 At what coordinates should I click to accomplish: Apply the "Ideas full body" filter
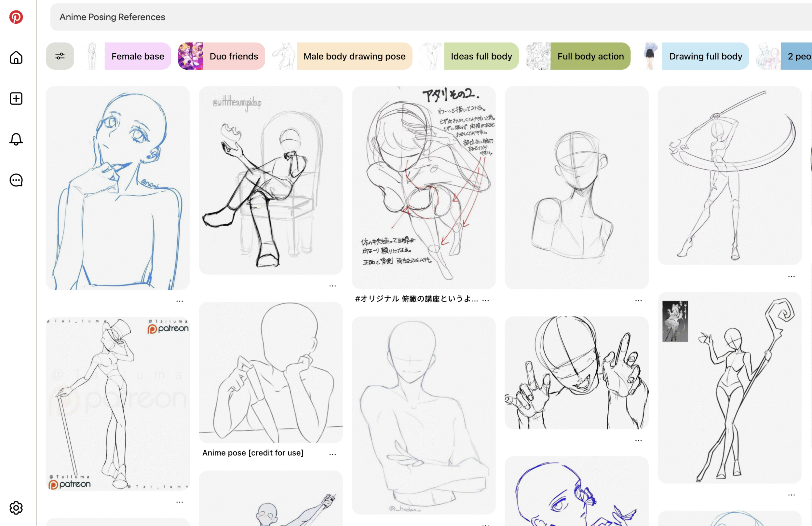[x=481, y=56]
